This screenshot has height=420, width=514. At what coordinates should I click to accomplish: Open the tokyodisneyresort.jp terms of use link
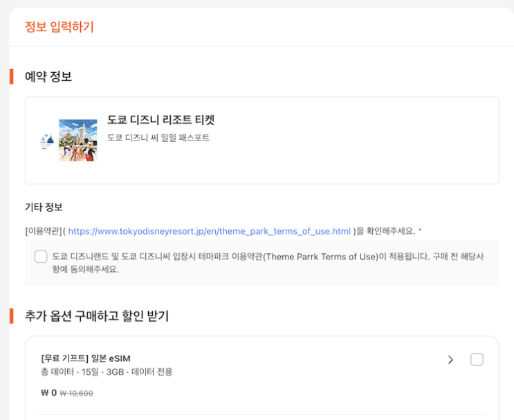210,231
